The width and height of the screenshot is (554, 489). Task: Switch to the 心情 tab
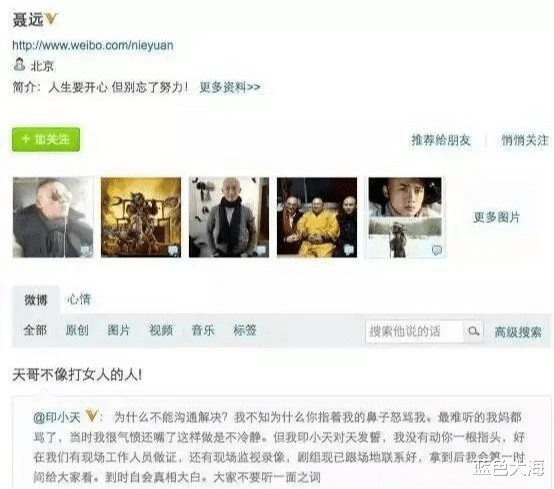(x=79, y=299)
